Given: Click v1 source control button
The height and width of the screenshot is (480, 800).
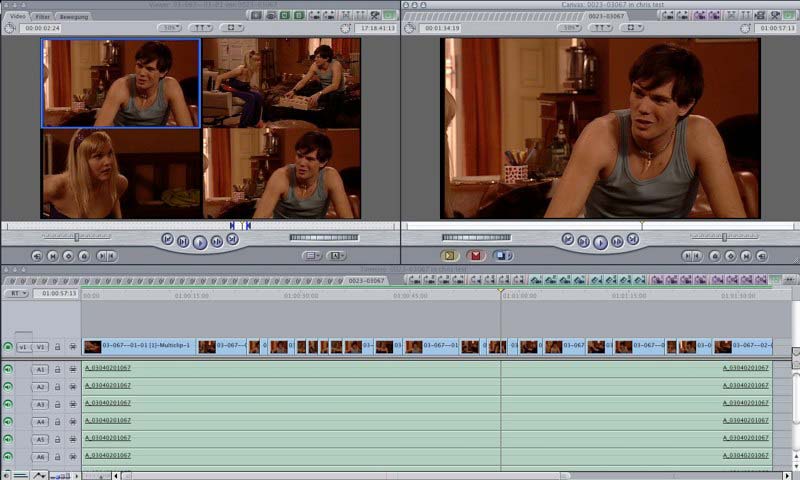Looking at the screenshot, I should (x=22, y=347).
